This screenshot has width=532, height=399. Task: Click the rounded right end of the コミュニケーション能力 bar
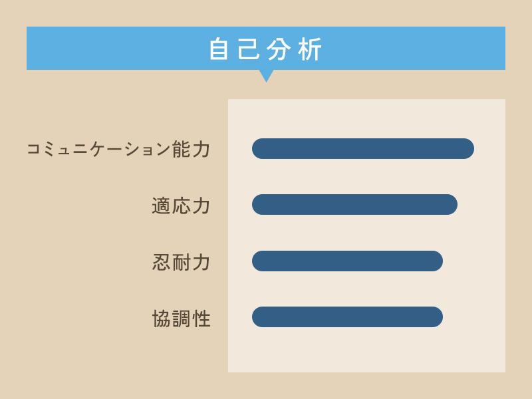pos(466,148)
